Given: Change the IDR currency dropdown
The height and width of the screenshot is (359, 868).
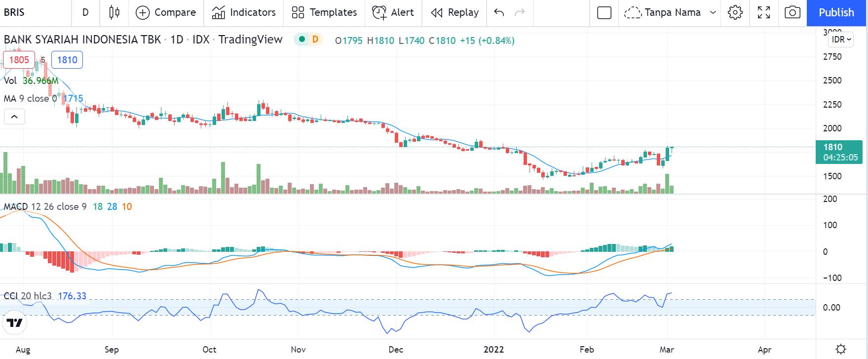Looking at the screenshot, I should (x=841, y=40).
